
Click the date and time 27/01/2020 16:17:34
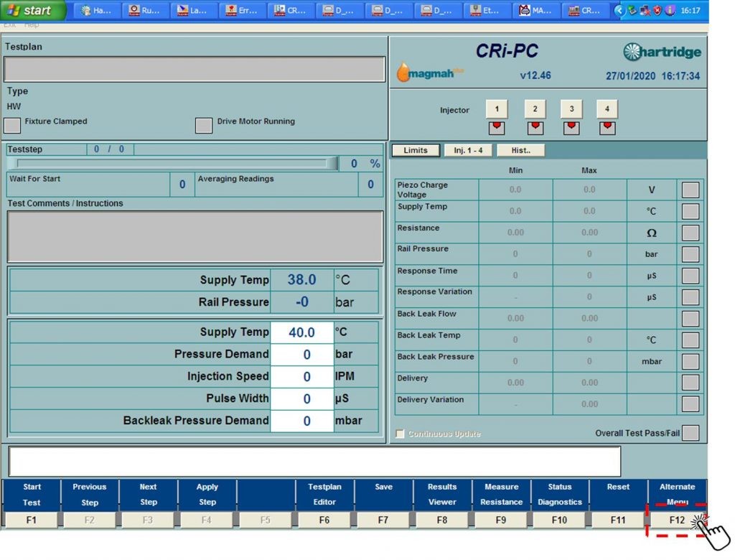pos(652,76)
